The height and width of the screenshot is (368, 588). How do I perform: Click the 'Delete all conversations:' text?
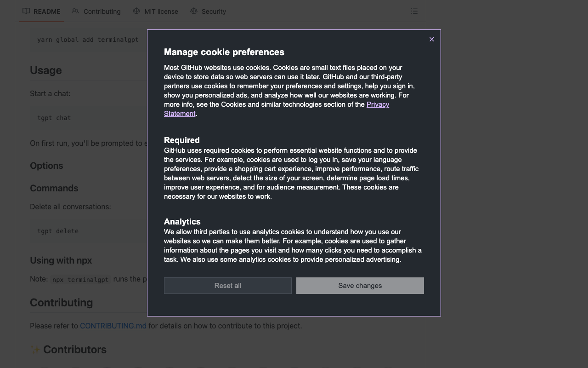point(70,207)
